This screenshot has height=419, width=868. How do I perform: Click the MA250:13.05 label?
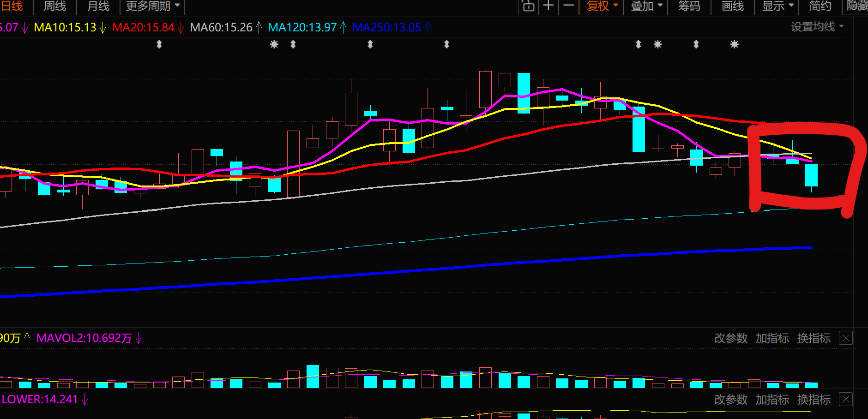[x=387, y=28]
